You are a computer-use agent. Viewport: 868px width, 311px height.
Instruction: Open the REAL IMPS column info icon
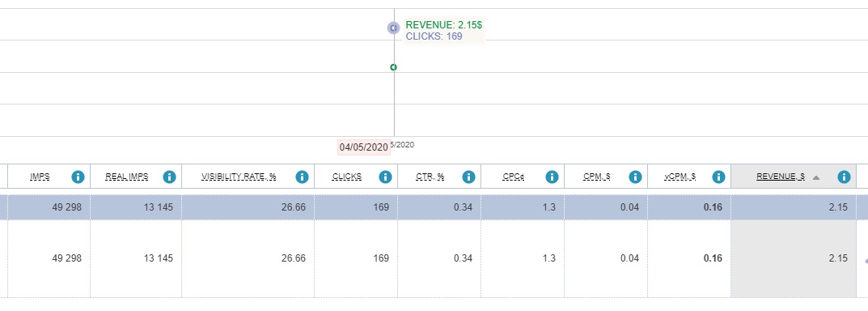coord(169,177)
